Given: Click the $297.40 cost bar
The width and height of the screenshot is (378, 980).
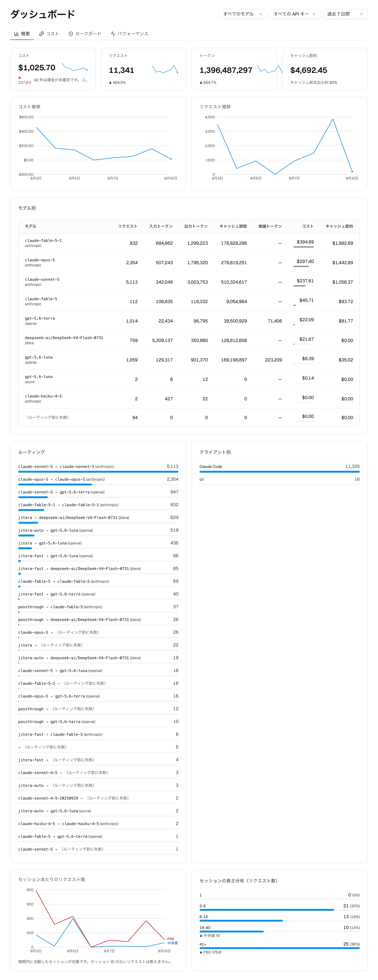Looking at the screenshot, I should (304, 266).
